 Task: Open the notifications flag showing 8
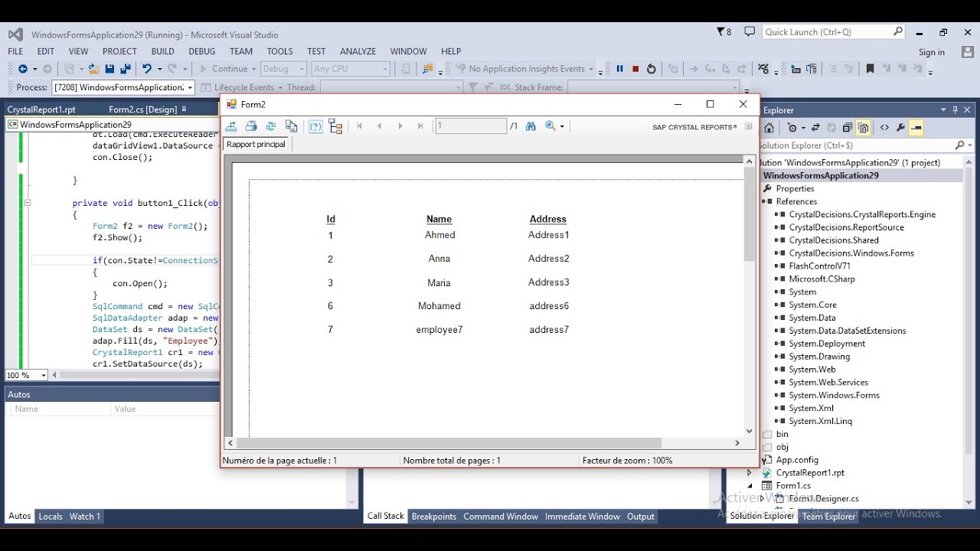(x=724, y=32)
